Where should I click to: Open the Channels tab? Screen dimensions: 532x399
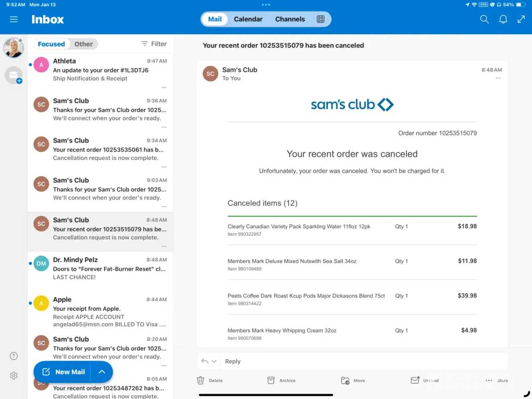click(x=290, y=19)
